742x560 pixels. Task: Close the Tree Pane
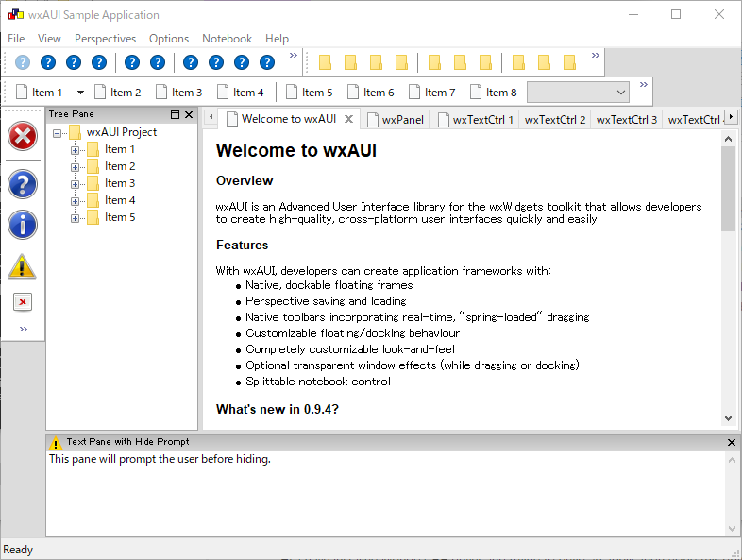tap(189, 114)
